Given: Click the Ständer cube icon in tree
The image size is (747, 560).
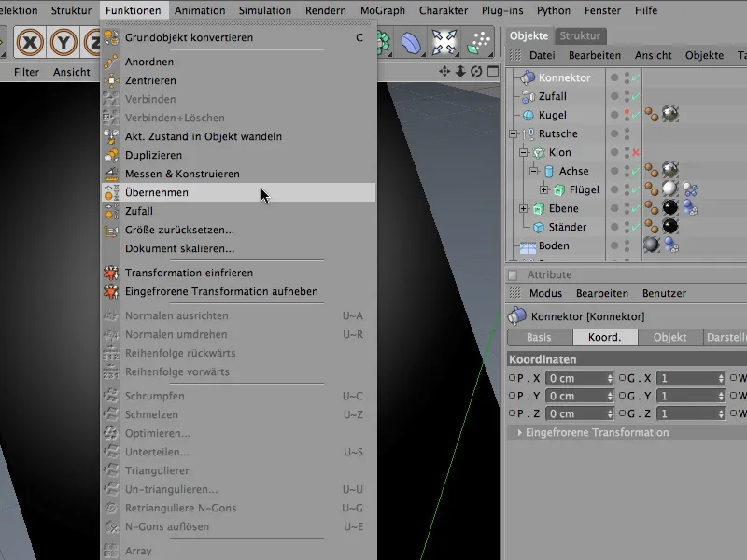Looking at the screenshot, I should (539, 227).
